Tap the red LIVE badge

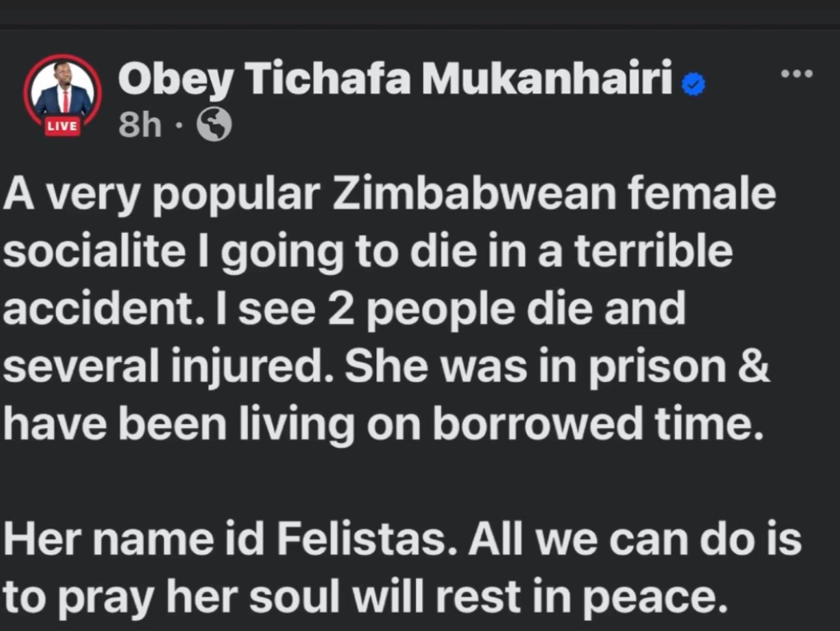pos(63,126)
